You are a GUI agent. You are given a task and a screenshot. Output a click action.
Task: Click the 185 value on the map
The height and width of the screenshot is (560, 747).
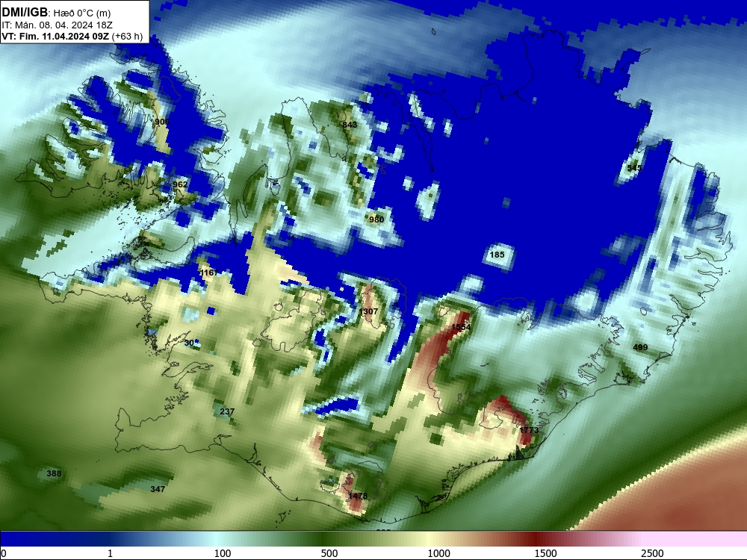[x=497, y=255]
